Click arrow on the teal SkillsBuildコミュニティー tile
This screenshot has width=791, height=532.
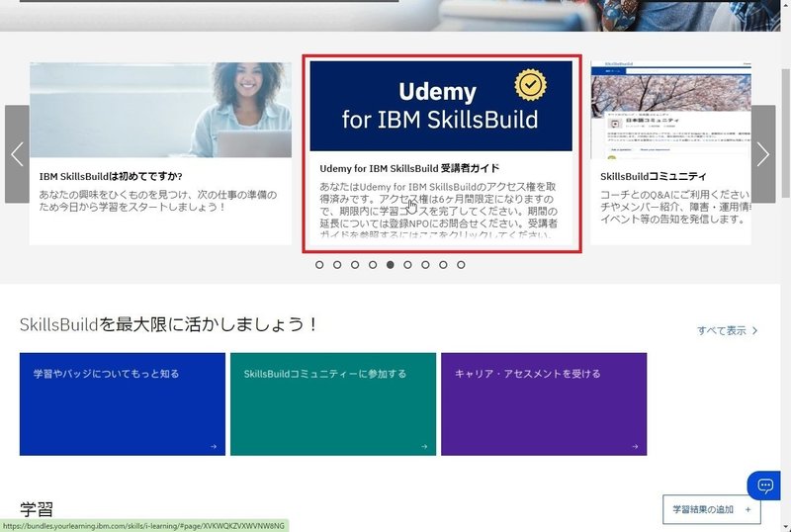point(424,446)
